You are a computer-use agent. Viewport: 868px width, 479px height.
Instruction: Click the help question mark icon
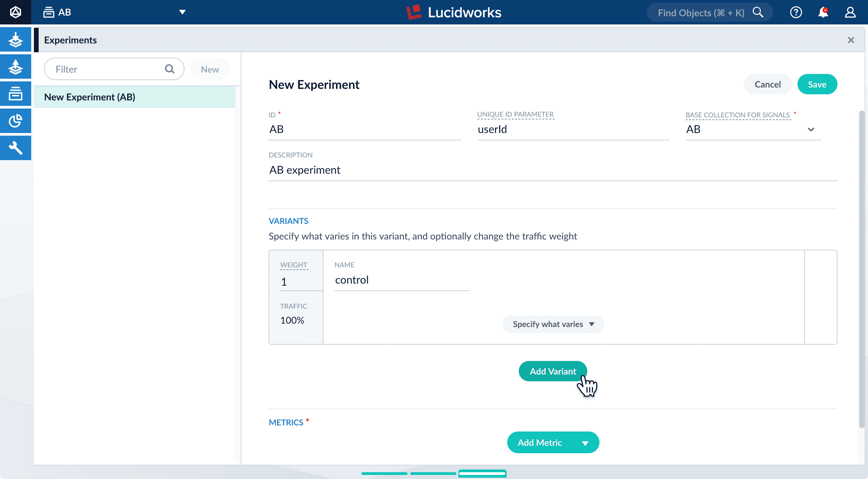(796, 12)
